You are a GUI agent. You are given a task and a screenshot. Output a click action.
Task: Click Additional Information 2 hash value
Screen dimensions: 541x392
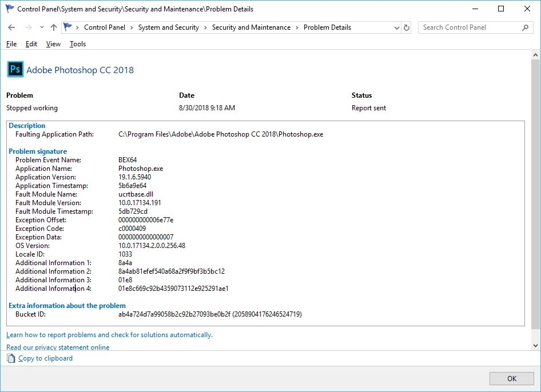click(171, 271)
